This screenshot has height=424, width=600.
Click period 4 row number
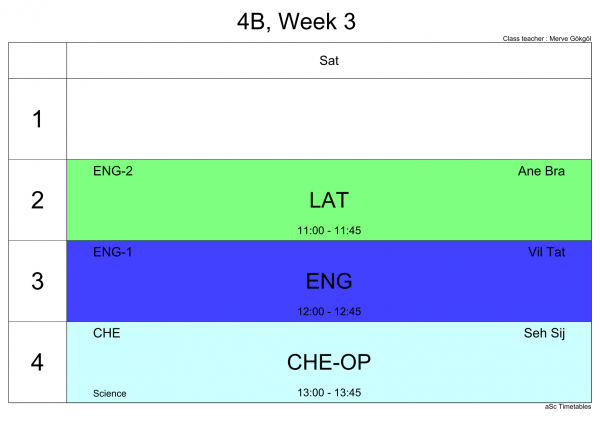(37, 362)
